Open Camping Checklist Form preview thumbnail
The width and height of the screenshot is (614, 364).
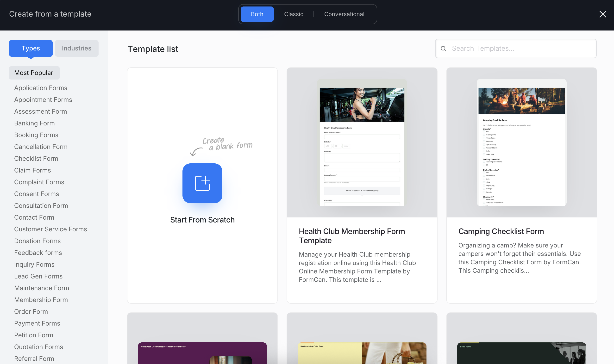pyautogui.click(x=521, y=142)
